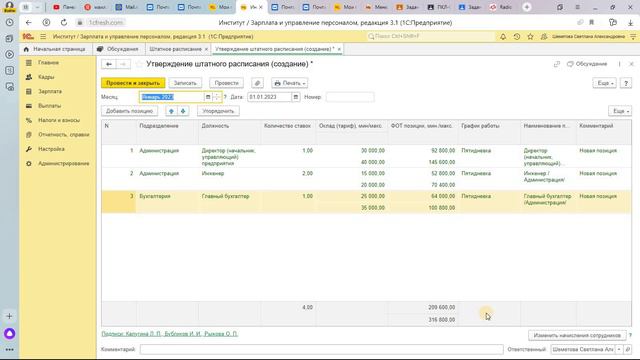The height and width of the screenshot is (360, 640).
Task: Click the purple Alice assistant icon
Action: point(9,333)
